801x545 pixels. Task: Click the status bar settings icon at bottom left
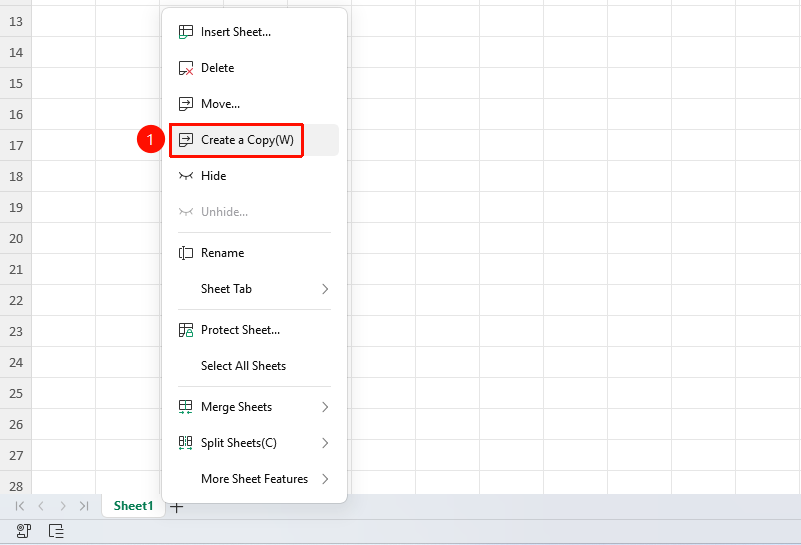coord(23,531)
